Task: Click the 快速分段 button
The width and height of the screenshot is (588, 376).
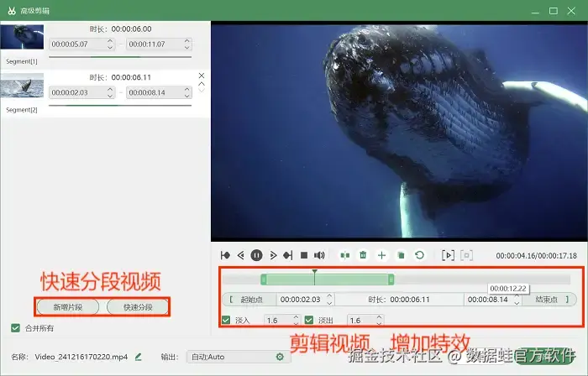Action: coord(138,307)
